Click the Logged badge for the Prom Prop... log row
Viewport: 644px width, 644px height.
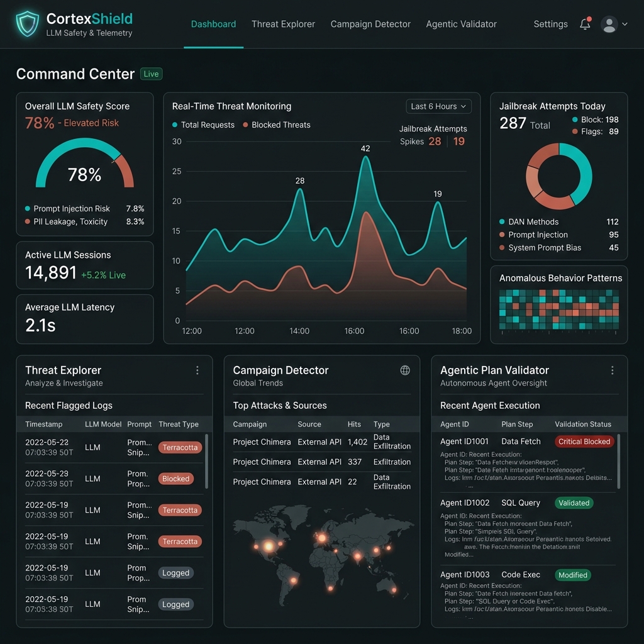[176, 573]
